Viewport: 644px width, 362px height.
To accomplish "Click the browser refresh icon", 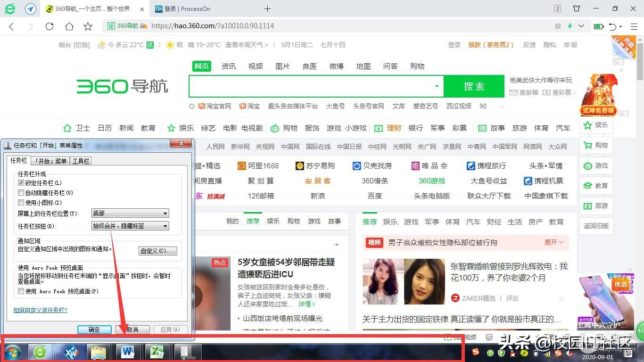I will click(x=50, y=26).
